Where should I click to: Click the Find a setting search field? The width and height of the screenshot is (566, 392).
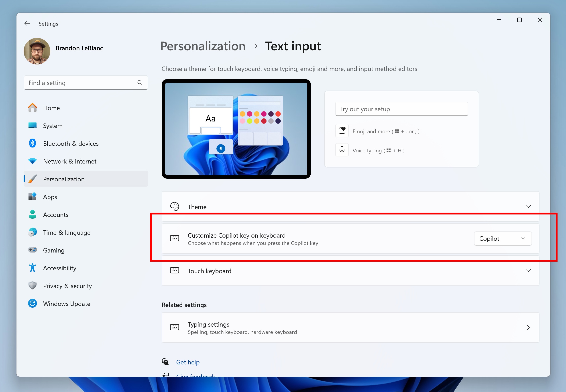(x=85, y=83)
